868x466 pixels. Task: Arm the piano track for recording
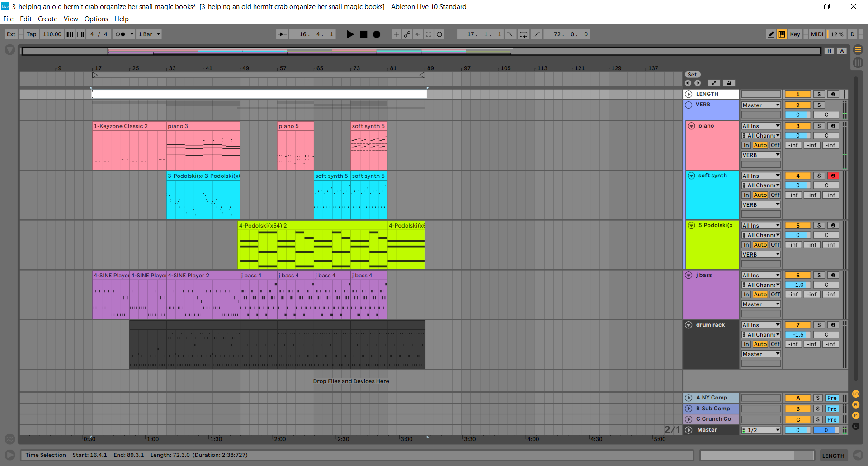(833, 126)
